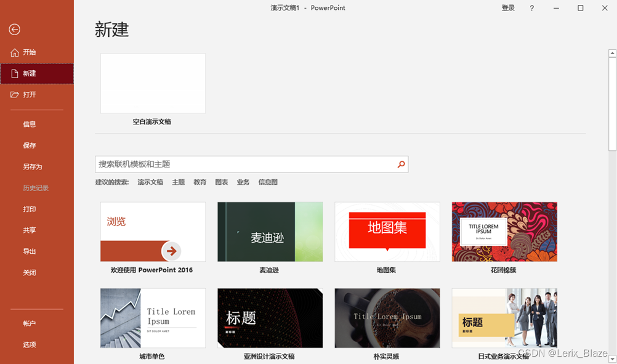Open 帐户 settings in sidebar
The width and height of the screenshot is (617, 364).
[30, 323]
